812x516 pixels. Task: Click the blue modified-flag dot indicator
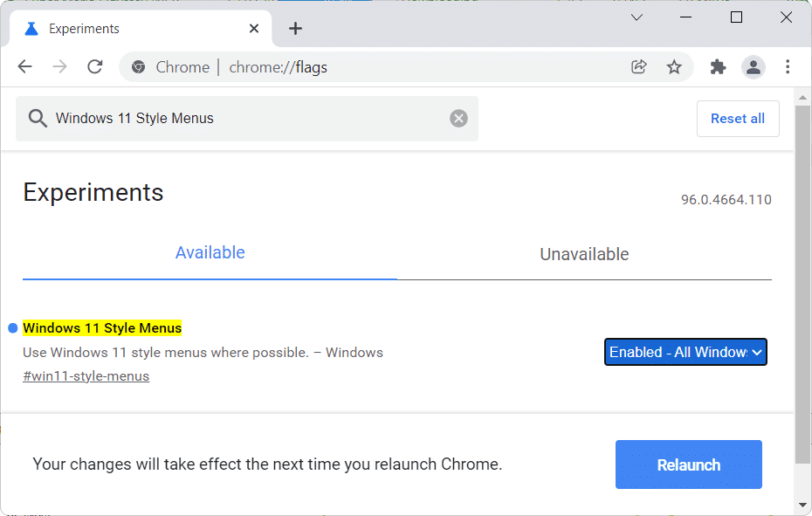[x=13, y=328]
